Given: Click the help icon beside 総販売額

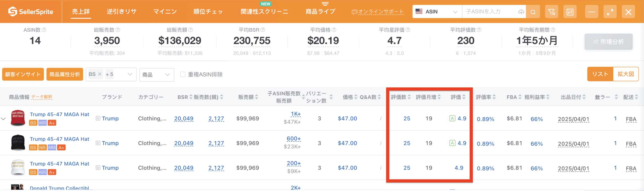Looking at the screenshot, I should (191, 30).
